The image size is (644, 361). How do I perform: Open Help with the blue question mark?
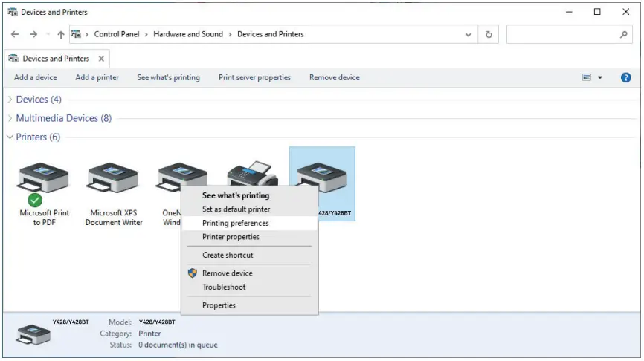click(625, 77)
